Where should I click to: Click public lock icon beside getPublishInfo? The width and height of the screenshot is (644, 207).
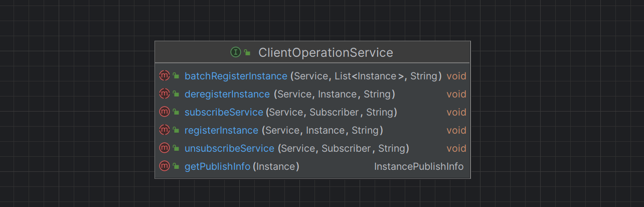pos(176,166)
